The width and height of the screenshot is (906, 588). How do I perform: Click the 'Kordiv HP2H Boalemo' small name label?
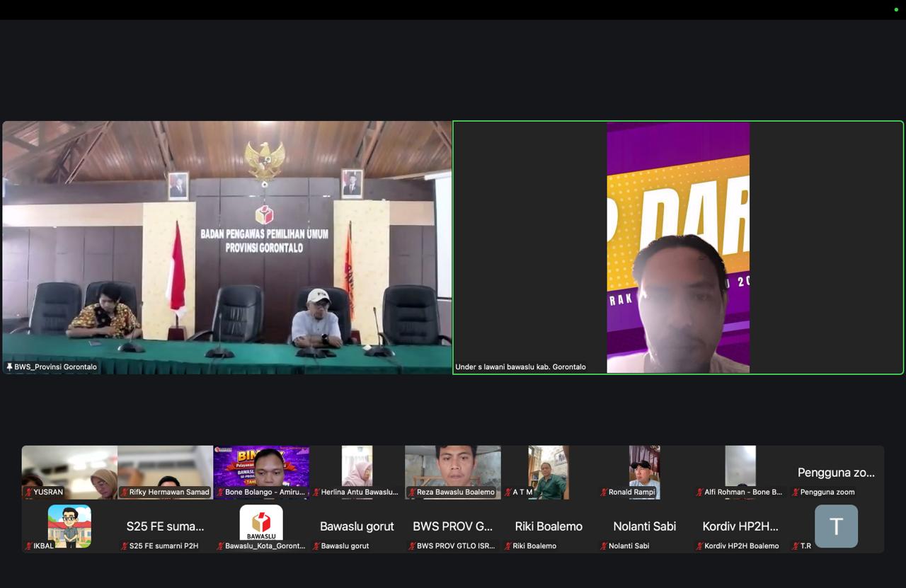pyautogui.click(x=742, y=546)
